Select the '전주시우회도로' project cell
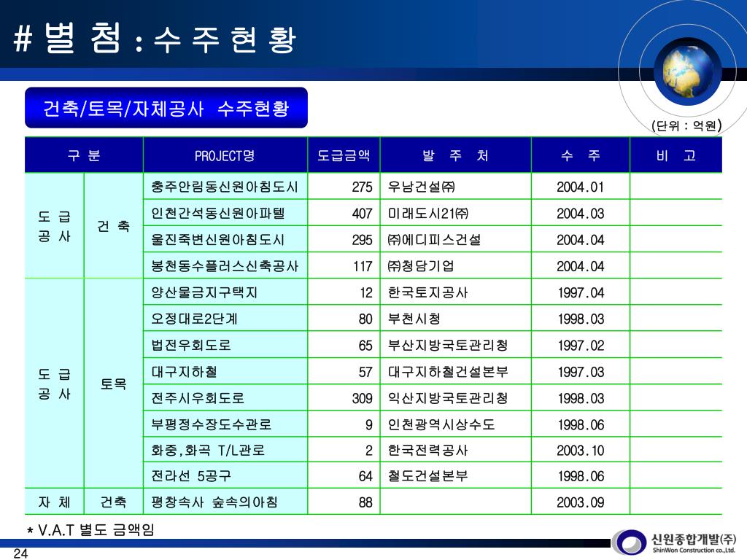The width and height of the screenshot is (747, 560). coord(225,397)
